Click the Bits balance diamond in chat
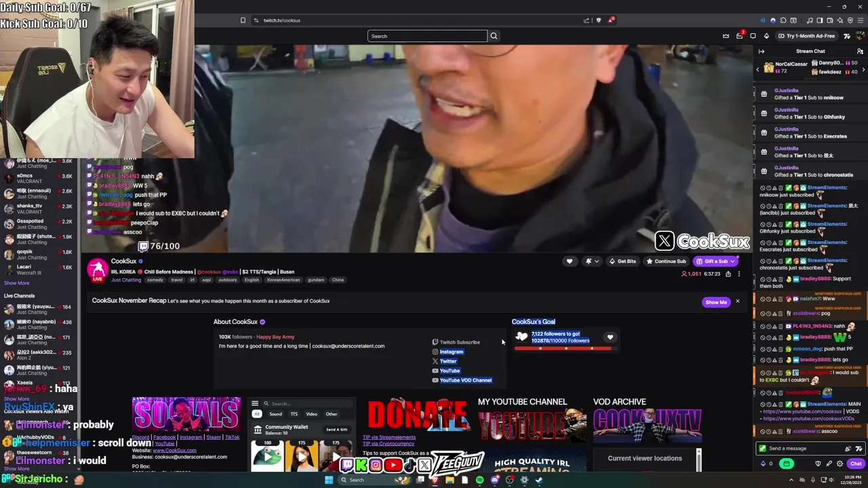Image resolution: width=868 pixels, height=488 pixels. point(763,464)
